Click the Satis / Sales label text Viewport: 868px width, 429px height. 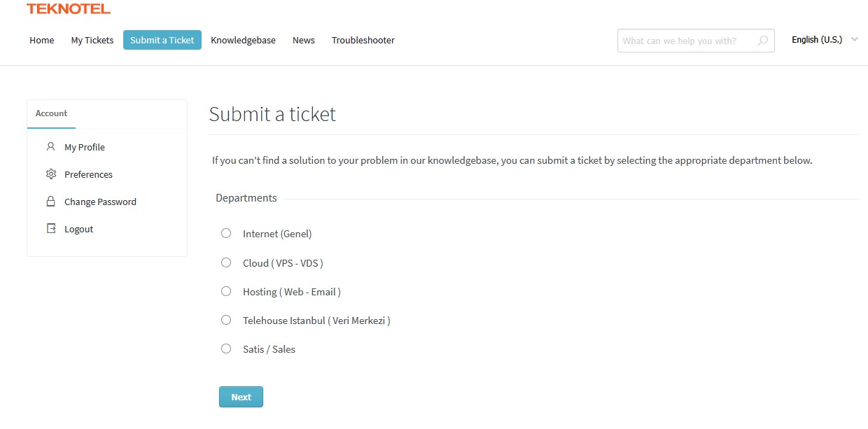[269, 349]
